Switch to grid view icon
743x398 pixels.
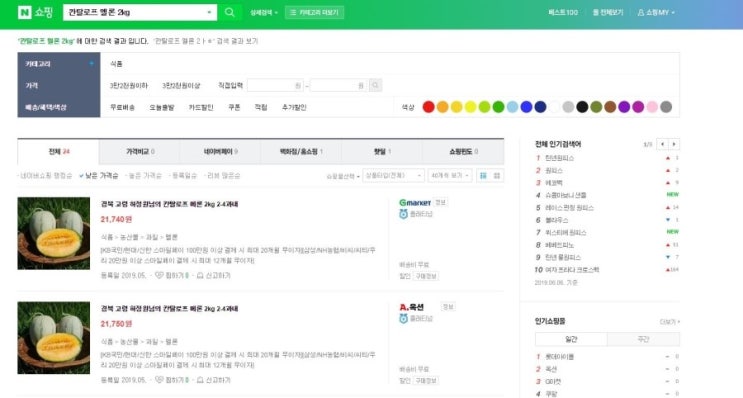[497, 176]
